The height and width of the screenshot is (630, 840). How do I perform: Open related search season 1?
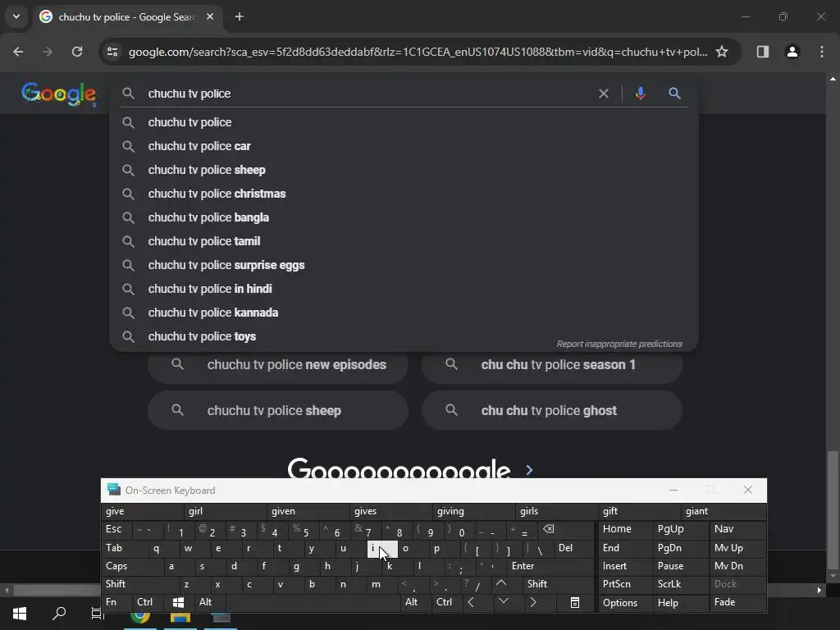point(552,365)
